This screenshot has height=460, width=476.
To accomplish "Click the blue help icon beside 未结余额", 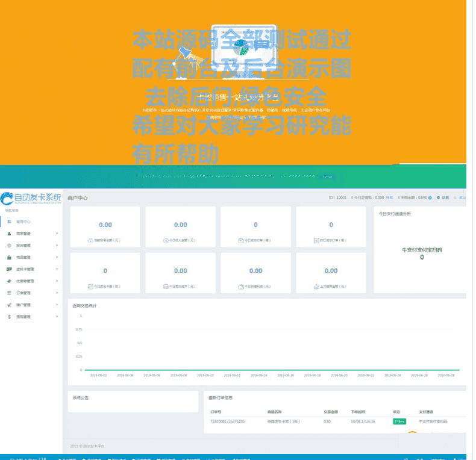I will (430, 197).
